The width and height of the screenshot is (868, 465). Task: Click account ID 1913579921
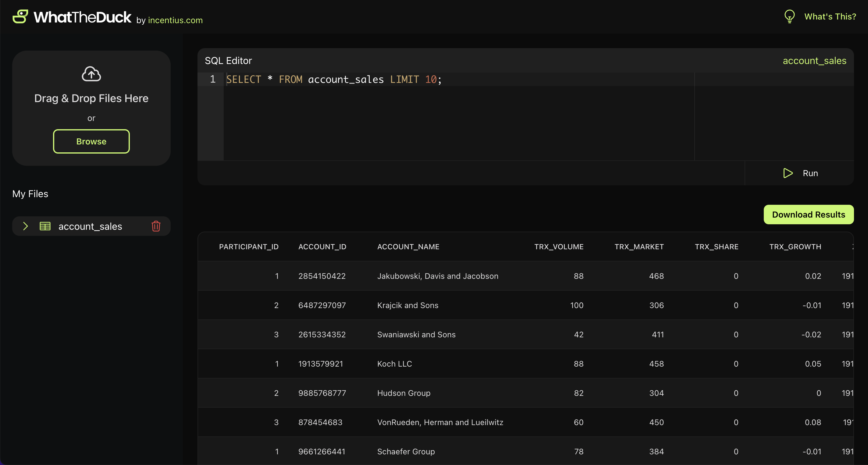[320, 364]
